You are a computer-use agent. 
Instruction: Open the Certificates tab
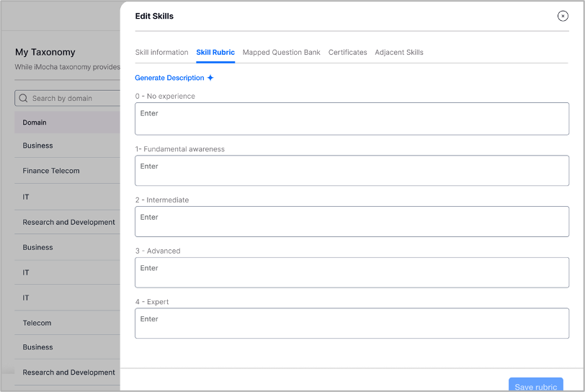348,53
